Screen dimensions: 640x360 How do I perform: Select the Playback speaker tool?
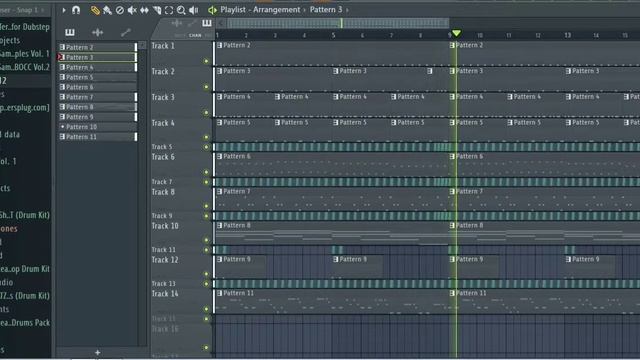(193, 10)
